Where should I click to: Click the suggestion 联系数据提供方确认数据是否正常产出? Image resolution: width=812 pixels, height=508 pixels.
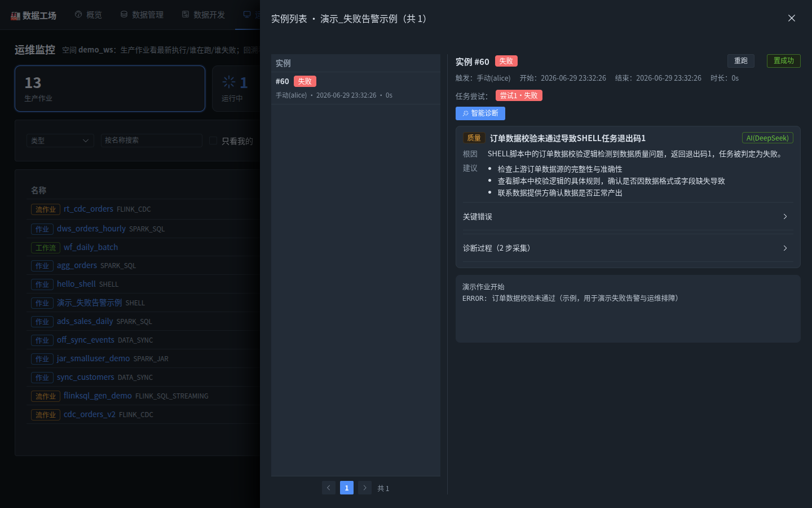pos(560,193)
